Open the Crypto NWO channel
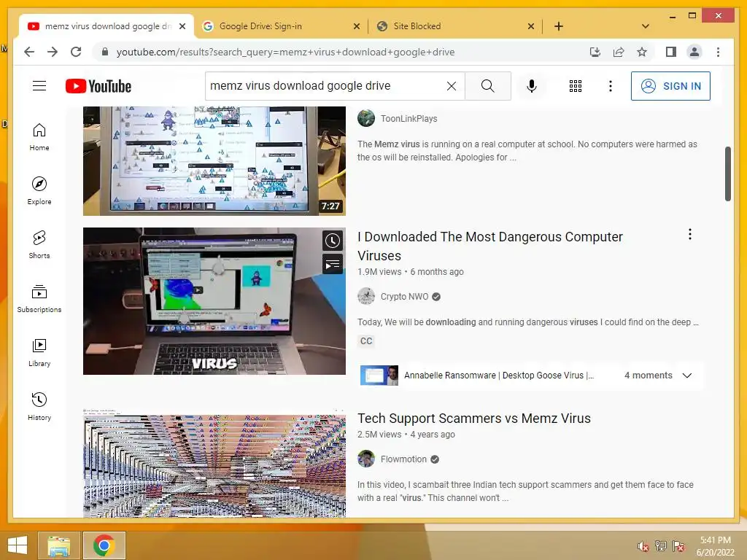 click(404, 297)
